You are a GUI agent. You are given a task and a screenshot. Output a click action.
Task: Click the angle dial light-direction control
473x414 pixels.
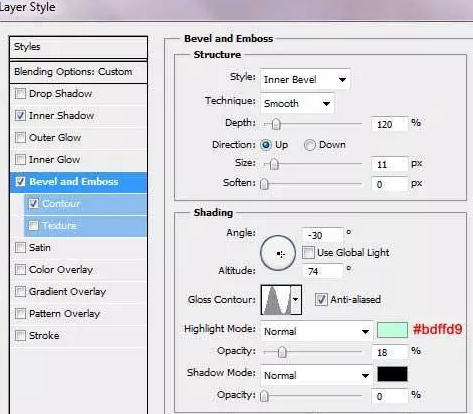click(278, 253)
